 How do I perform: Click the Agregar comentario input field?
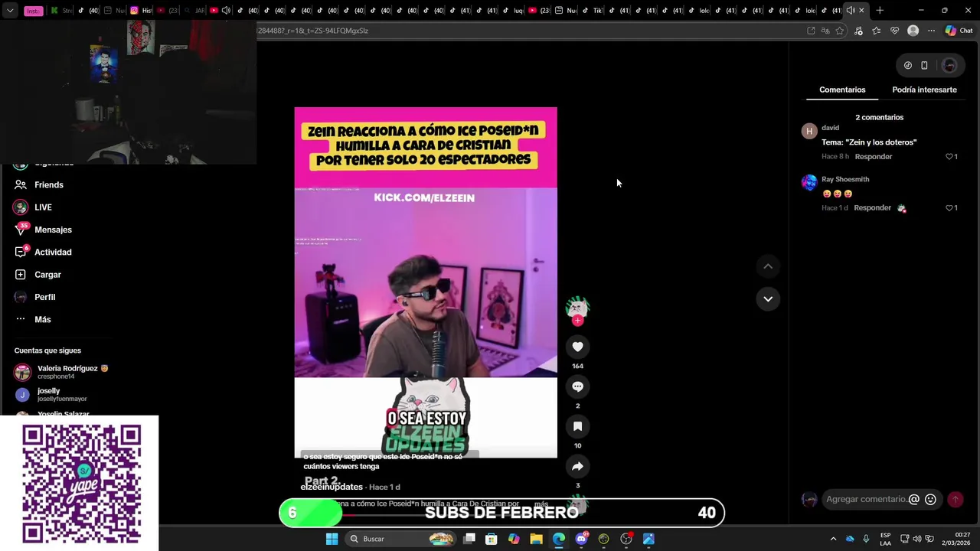865,499
